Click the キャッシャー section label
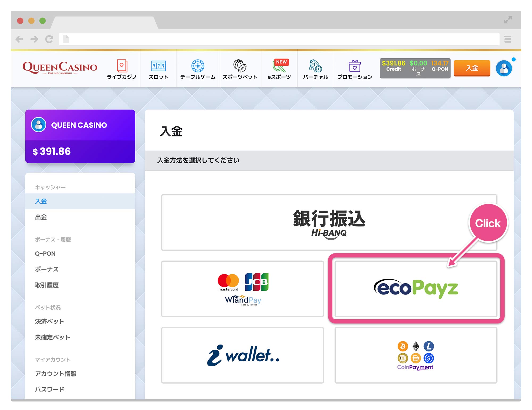Viewport: 532px width, 410px height. pos(50,187)
